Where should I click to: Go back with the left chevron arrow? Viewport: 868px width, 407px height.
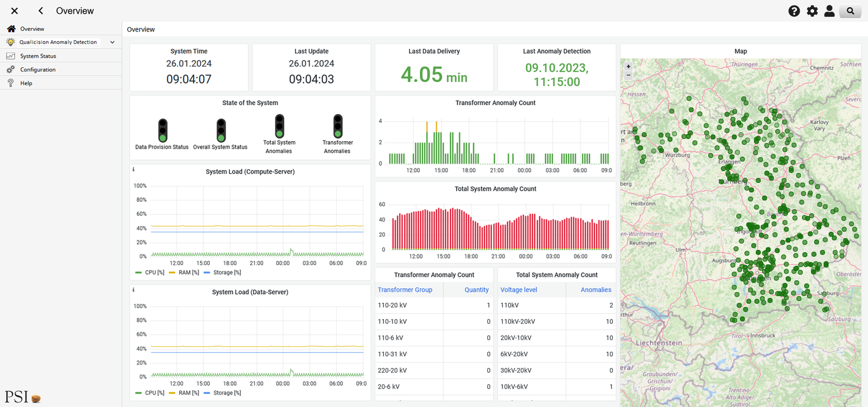click(41, 11)
